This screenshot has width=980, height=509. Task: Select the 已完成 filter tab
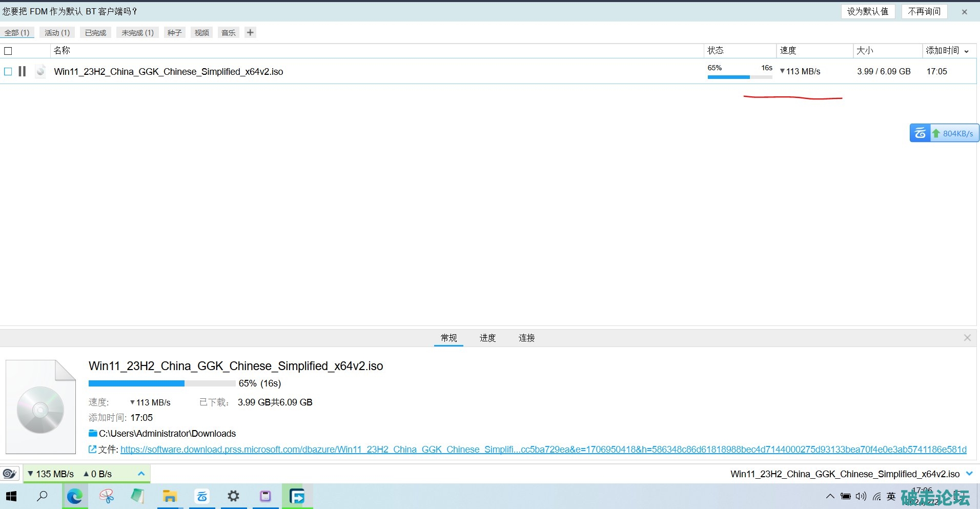(95, 33)
